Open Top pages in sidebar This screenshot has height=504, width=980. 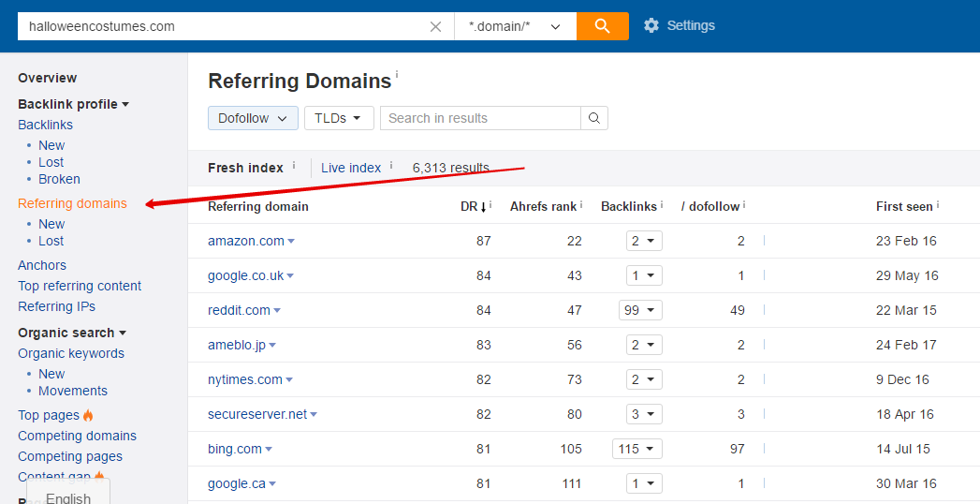click(49, 415)
